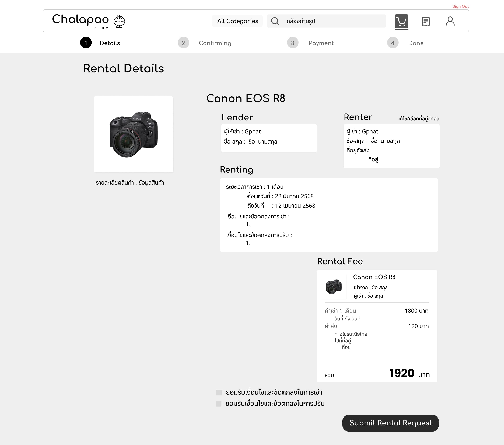
Task: Click the search input field
Action: [x=333, y=21]
